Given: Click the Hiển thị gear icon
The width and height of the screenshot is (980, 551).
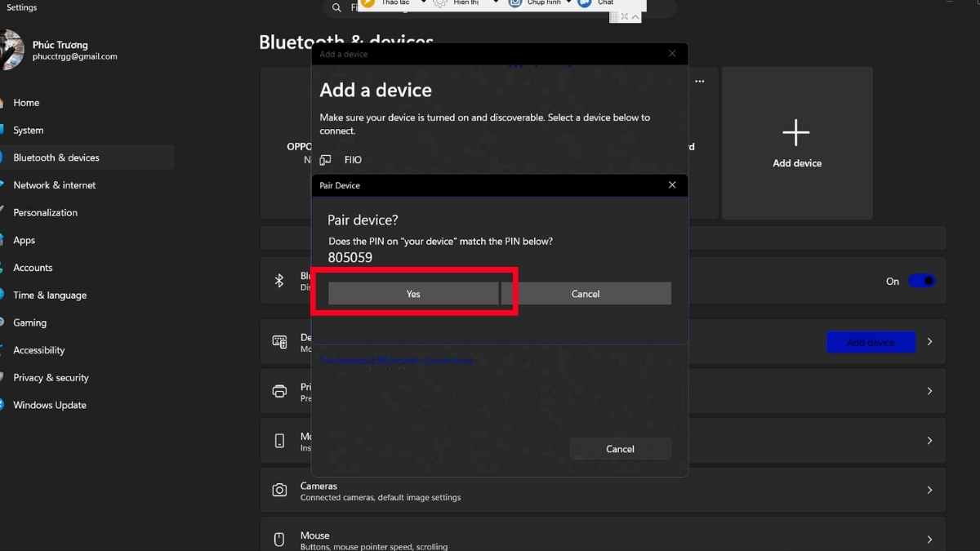Looking at the screenshot, I should [440, 2].
